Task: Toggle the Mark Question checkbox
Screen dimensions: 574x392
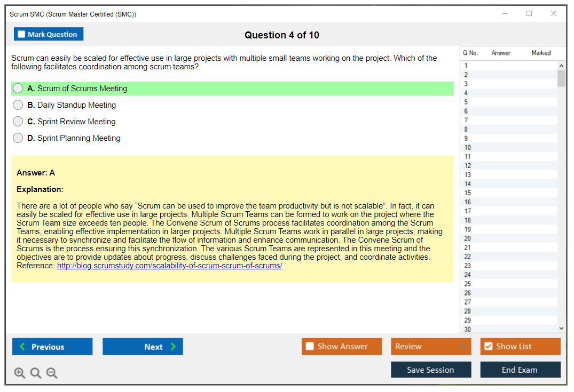Action: (22, 35)
